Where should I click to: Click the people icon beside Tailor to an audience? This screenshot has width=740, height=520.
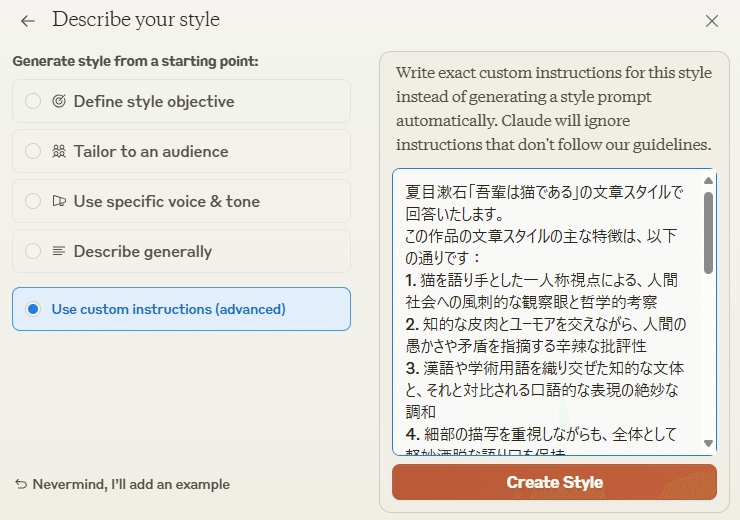pos(59,151)
